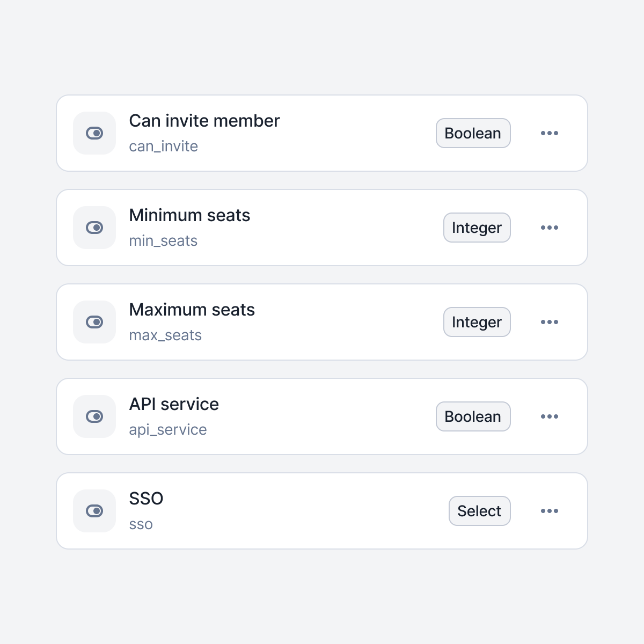The height and width of the screenshot is (644, 644).
Task: Click the min_seats key text
Action: 163,241
